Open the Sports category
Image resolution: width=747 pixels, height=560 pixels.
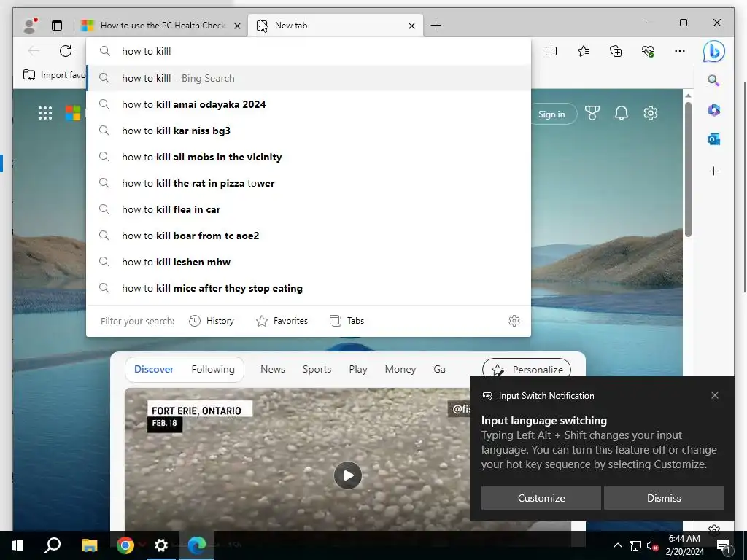317,369
